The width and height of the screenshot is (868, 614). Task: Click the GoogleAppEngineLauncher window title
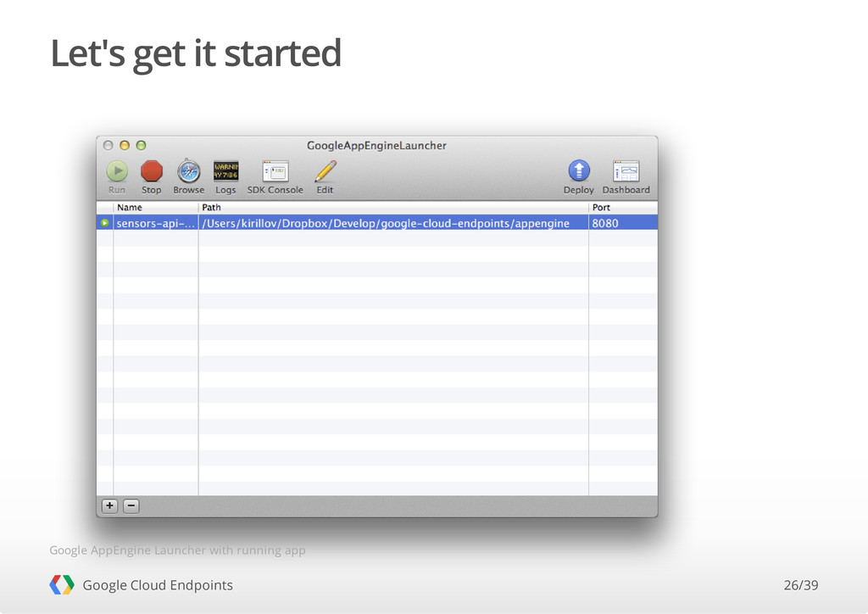376,146
